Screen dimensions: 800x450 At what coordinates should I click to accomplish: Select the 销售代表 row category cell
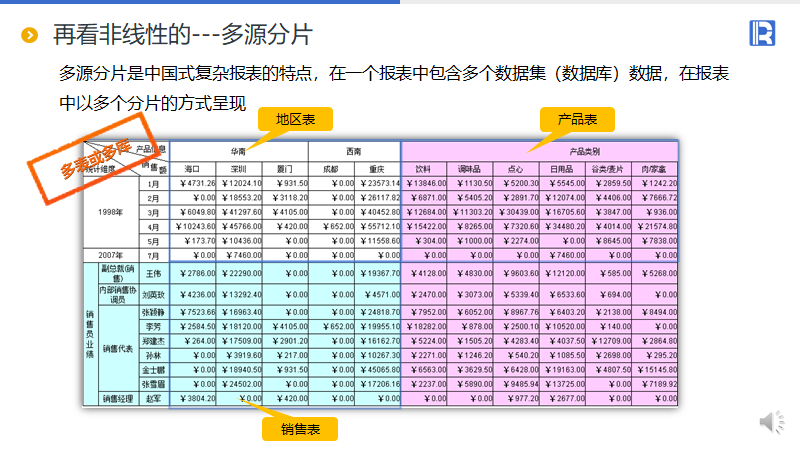point(119,347)
